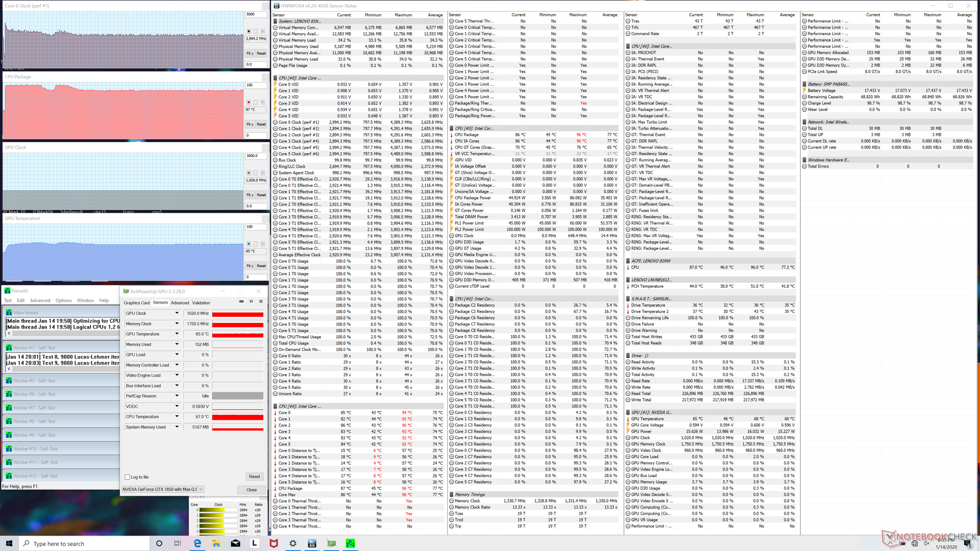Open GPU-Z hamburger menu icon

[x=261, y=302]
